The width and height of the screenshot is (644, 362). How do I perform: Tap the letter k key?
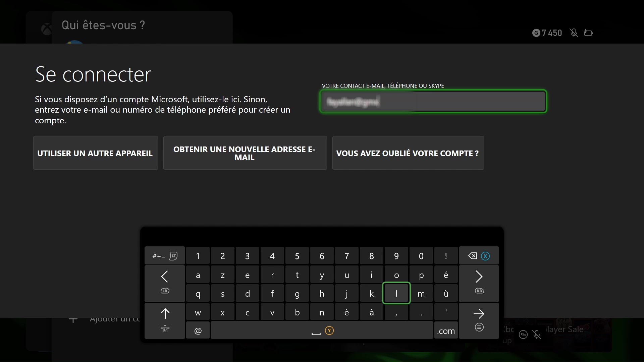(372, 294)
